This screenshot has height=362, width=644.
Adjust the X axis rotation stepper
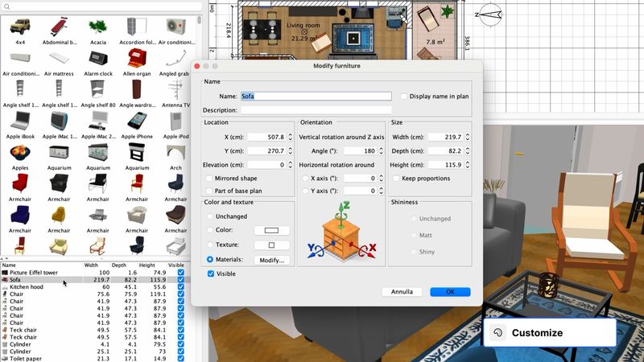pos(381,178)
